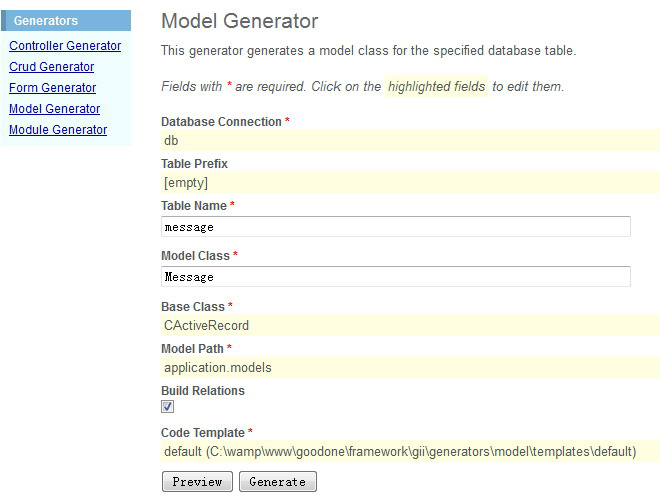Click the Model Generator page heading
This screenshot has height=496, width=660.
(240, 21)
